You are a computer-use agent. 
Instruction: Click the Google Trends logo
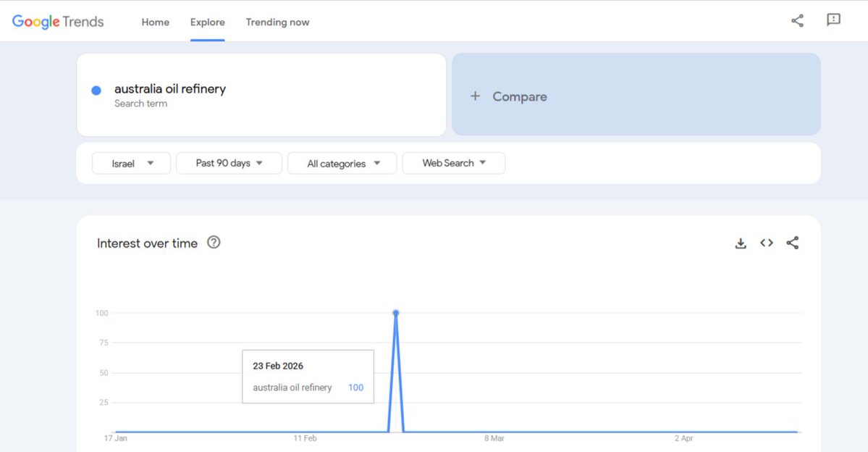58,22
